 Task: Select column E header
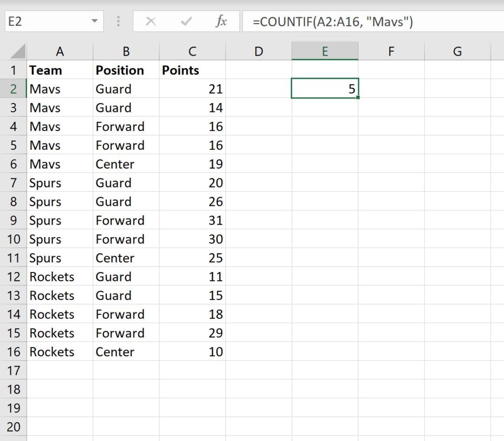pyautogui.click(x=324, y=51)
